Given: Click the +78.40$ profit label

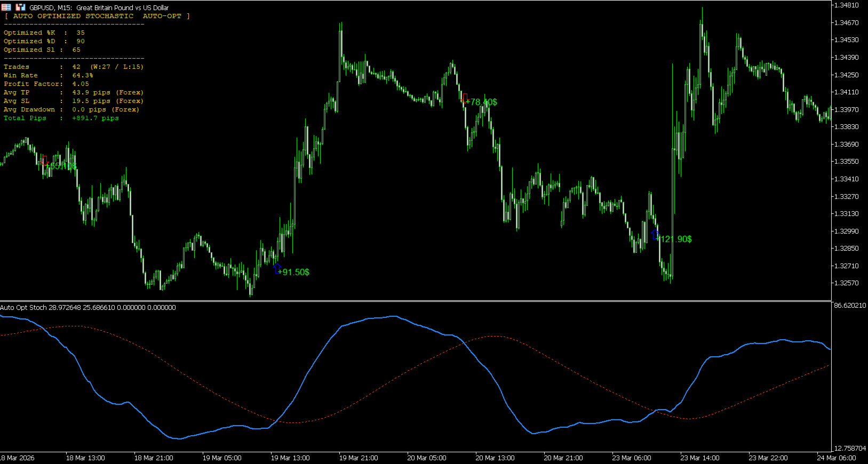Looking at the screenshot, I should pyautogui.click(x=482, y=102).
